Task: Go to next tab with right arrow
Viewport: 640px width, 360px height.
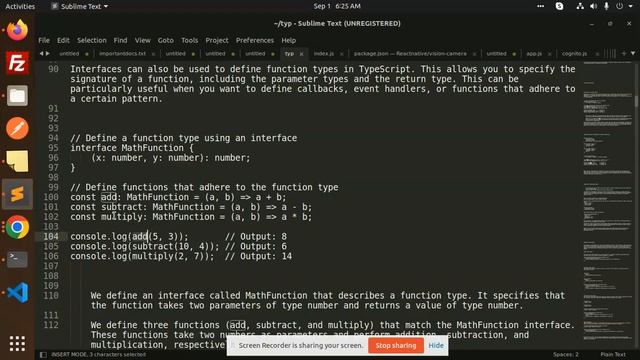Action: pyautogui.click(x=48, y=53)
